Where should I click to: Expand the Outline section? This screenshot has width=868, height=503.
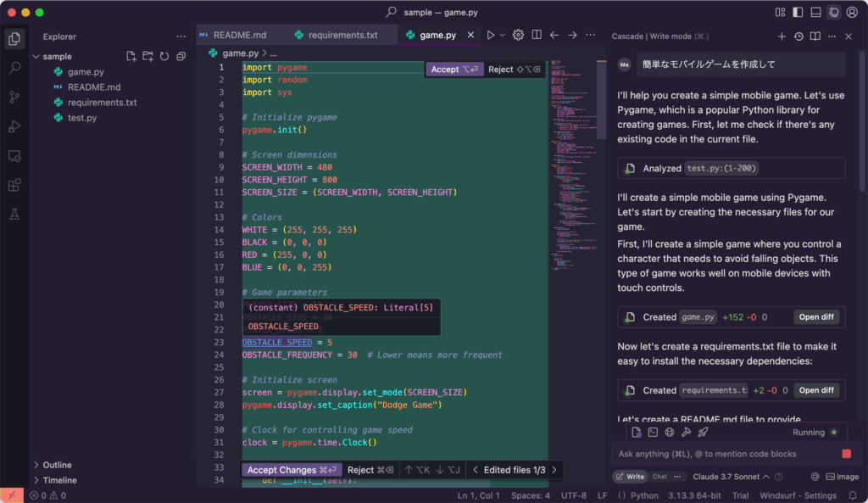57,465
